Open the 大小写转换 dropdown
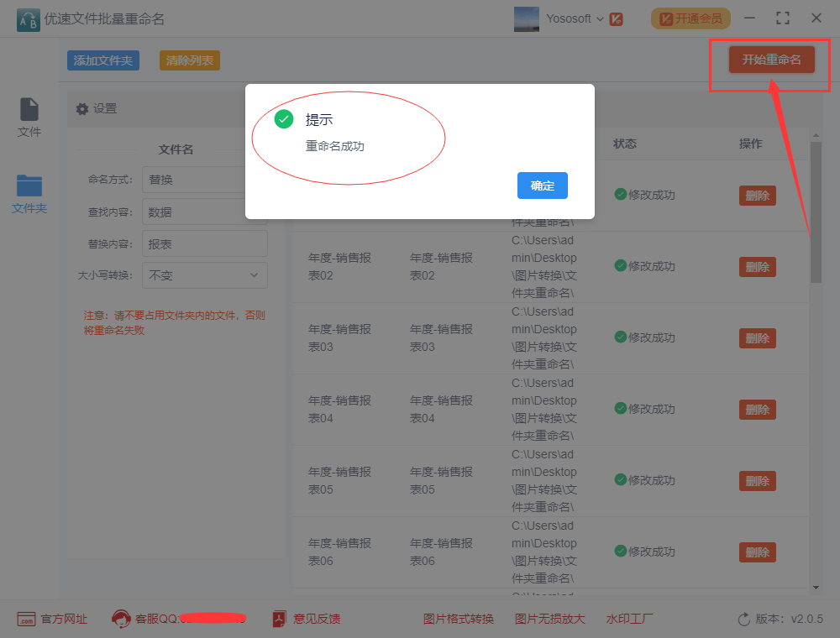 [204, 275]
